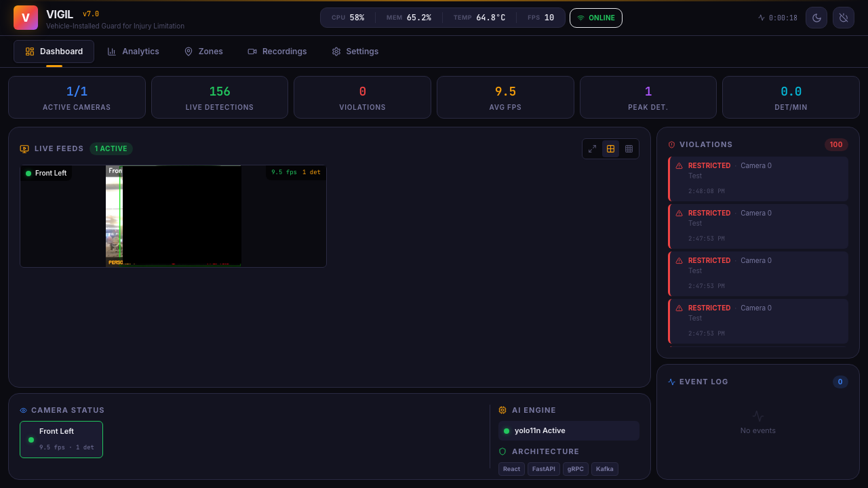Open the Recordings tab
This screenshot has width=868, height=488.
(277, 52)
